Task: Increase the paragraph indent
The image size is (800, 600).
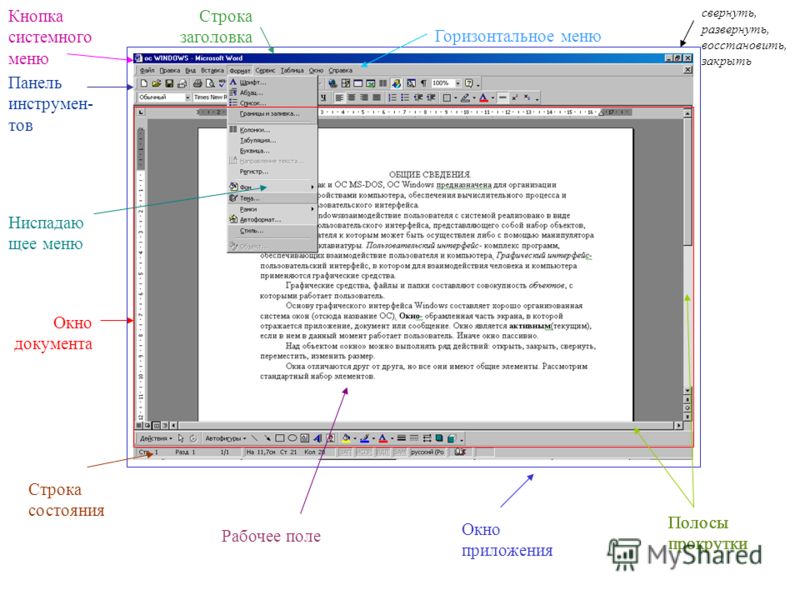Action: pos(431,97)
